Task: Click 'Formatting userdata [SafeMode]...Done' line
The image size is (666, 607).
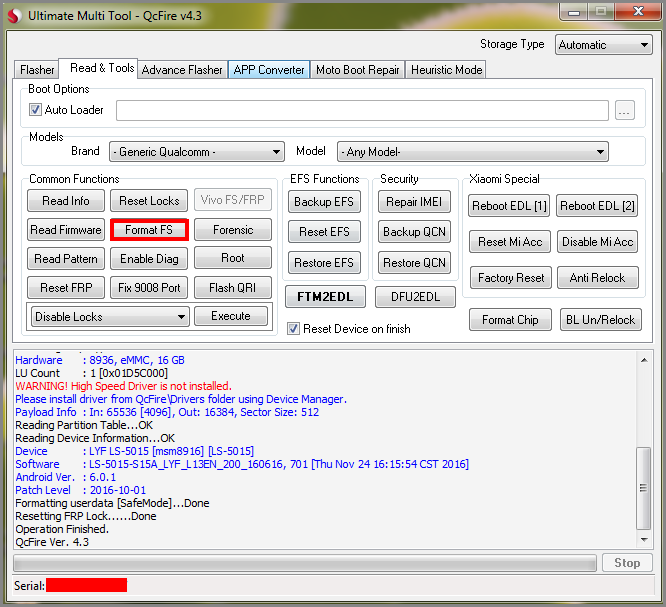Action: tap(112, 503)
